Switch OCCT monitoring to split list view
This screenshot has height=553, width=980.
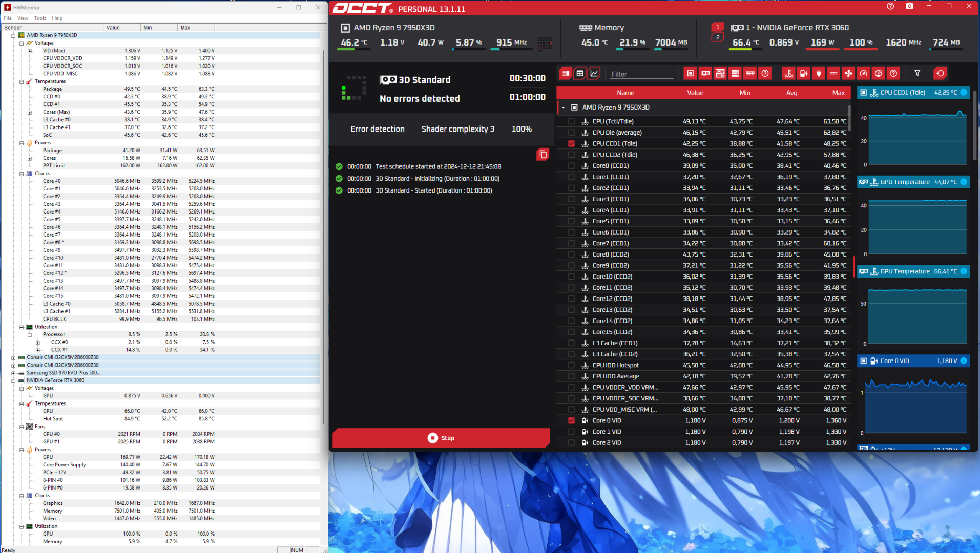566,73
